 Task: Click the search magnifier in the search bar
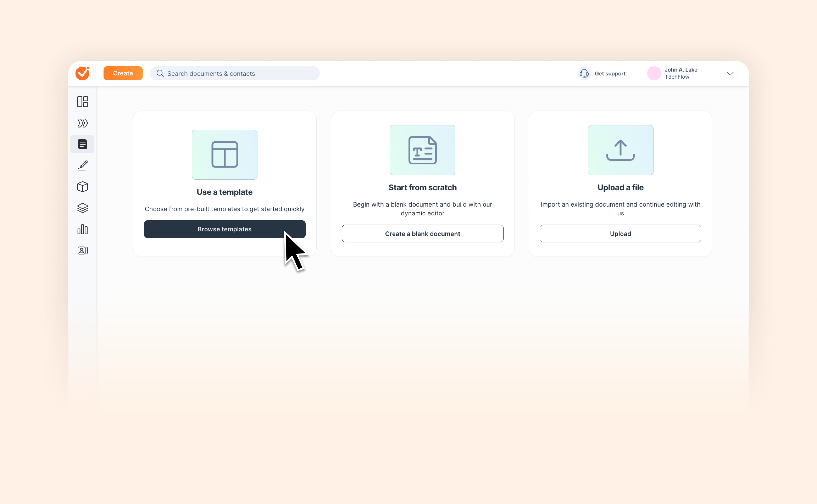160,73
